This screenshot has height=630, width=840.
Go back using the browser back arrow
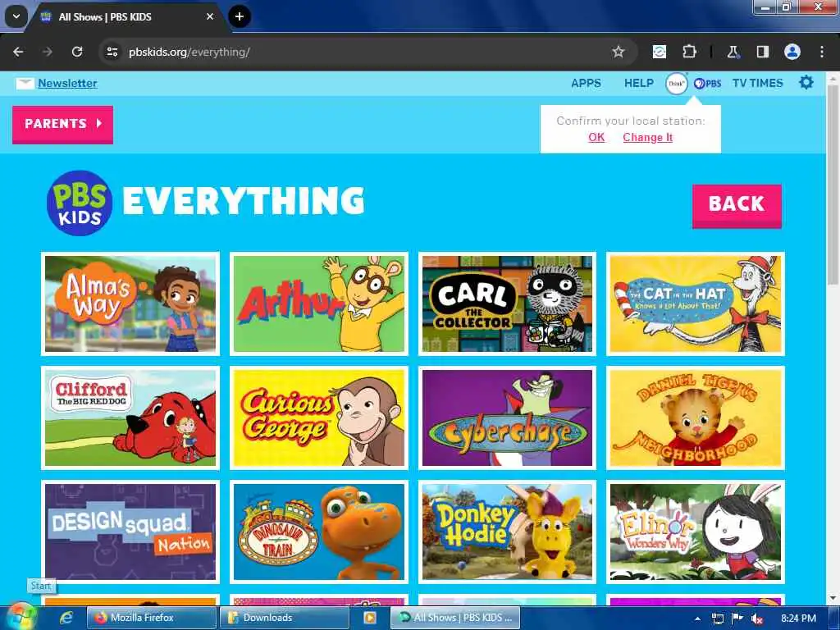pyautogui.click(x=18, y=52)
